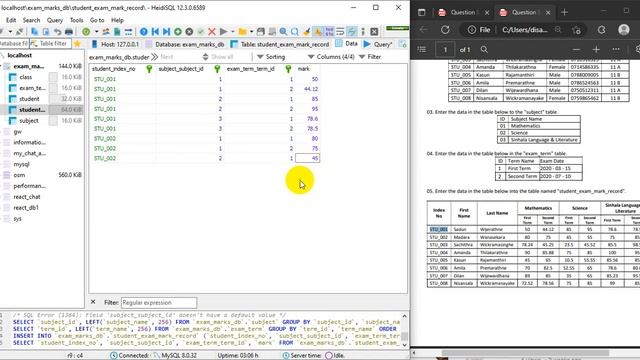Open PDF toolbar more options ellipsis

coord(616,49)
